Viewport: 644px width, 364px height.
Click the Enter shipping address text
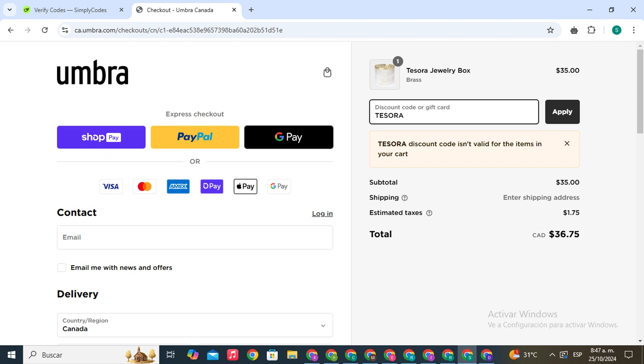[x=541, y=198]
